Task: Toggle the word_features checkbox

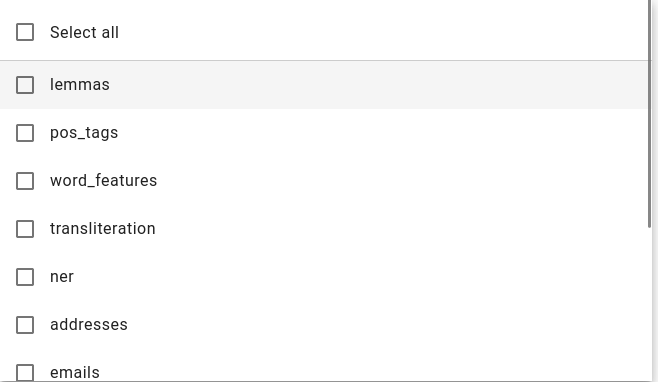Action: coord(25,181)
